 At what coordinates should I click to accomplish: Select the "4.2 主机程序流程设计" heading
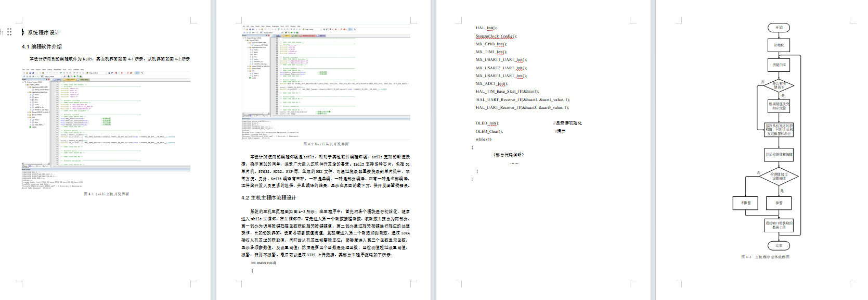pyautogui.click(x=268, y=197)
